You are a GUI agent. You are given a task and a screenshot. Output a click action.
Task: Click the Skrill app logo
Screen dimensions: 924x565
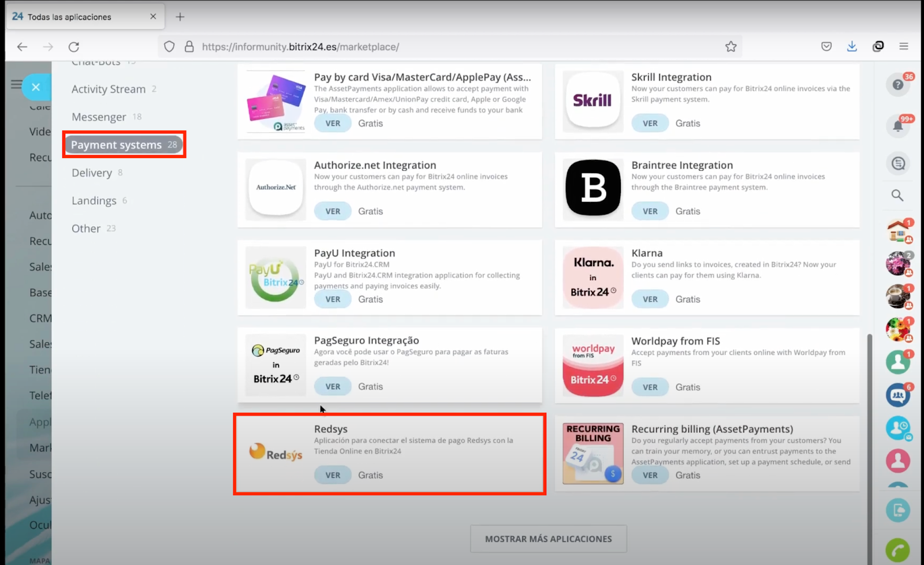(593, 100)
